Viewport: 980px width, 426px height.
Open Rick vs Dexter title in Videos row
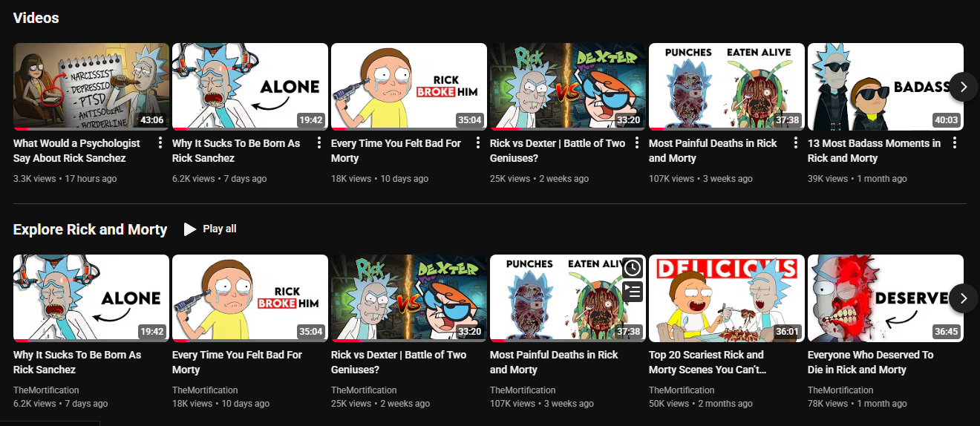[558, 151]
